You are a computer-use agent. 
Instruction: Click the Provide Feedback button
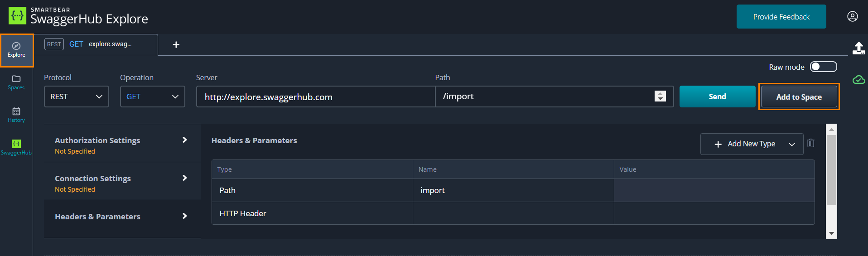[781, 17]
